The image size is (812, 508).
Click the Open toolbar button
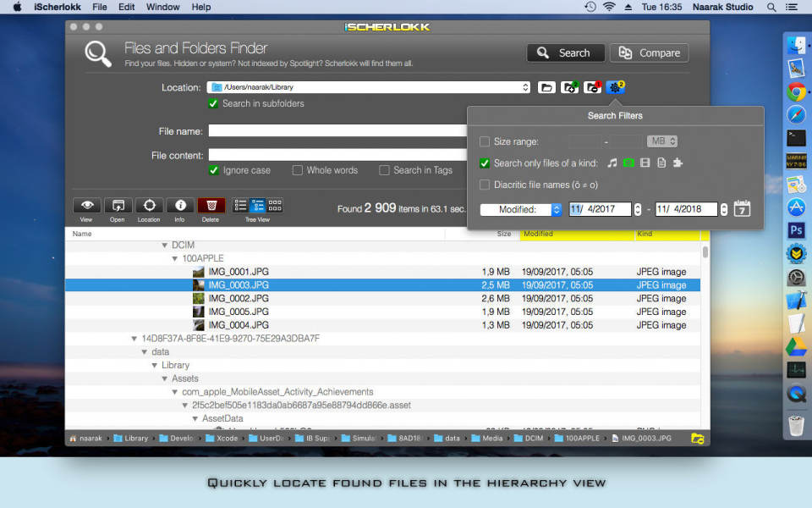tap(118, 206)
